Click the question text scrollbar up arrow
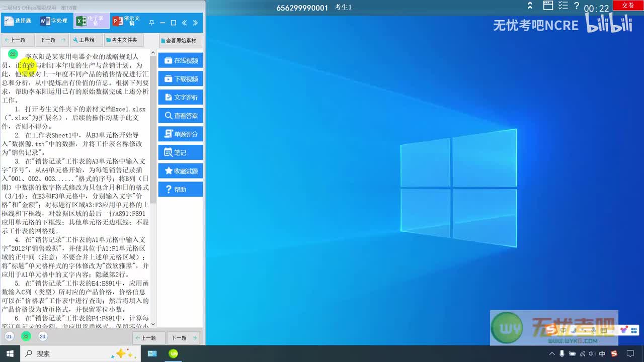 click(x=153, y=53)
